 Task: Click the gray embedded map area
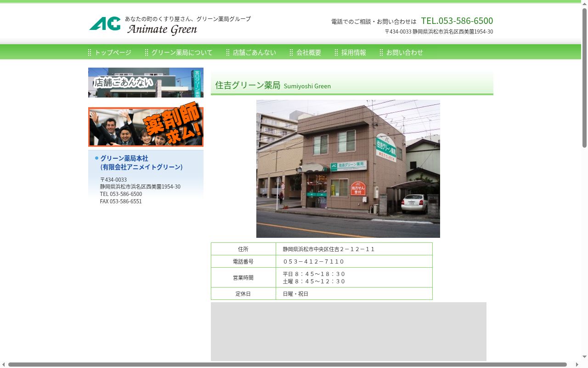tap(349, 332)
